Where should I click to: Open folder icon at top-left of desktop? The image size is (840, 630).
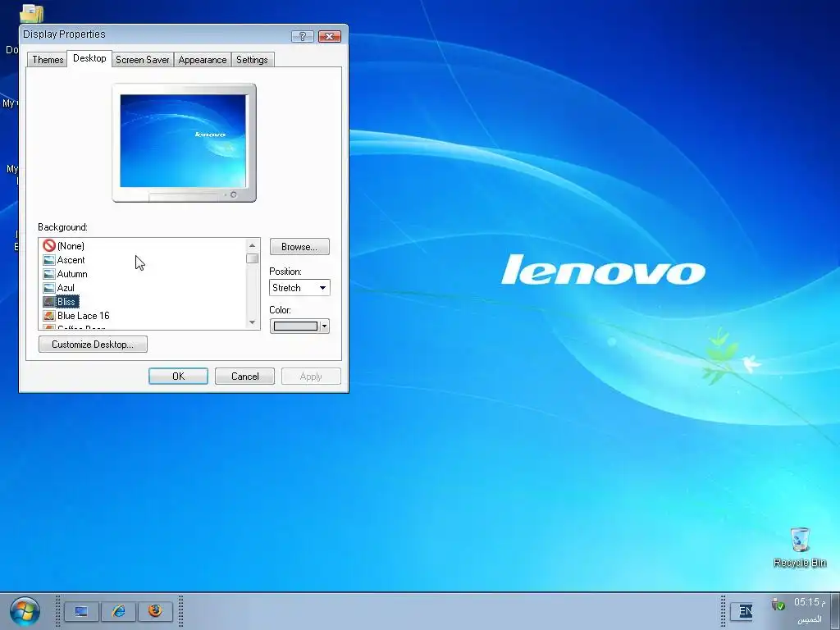(31, 13)
